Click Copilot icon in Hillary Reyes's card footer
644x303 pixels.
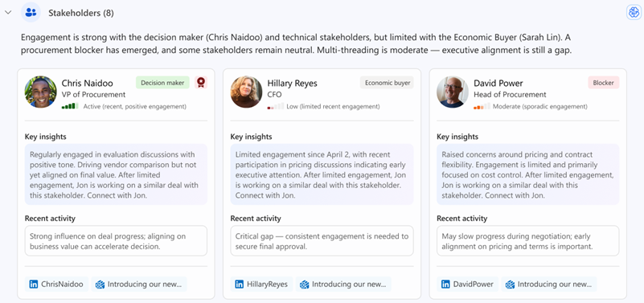click(x=305, y=285)
